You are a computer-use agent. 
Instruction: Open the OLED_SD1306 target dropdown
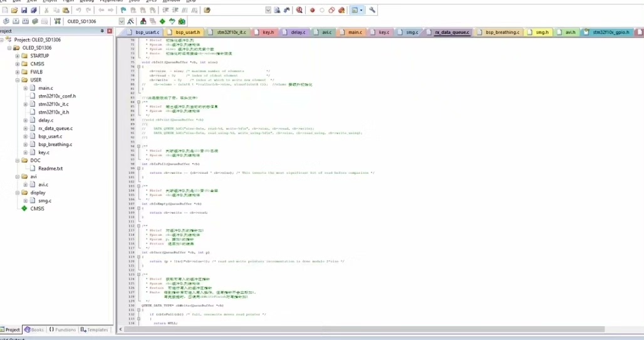coord(122,21)
